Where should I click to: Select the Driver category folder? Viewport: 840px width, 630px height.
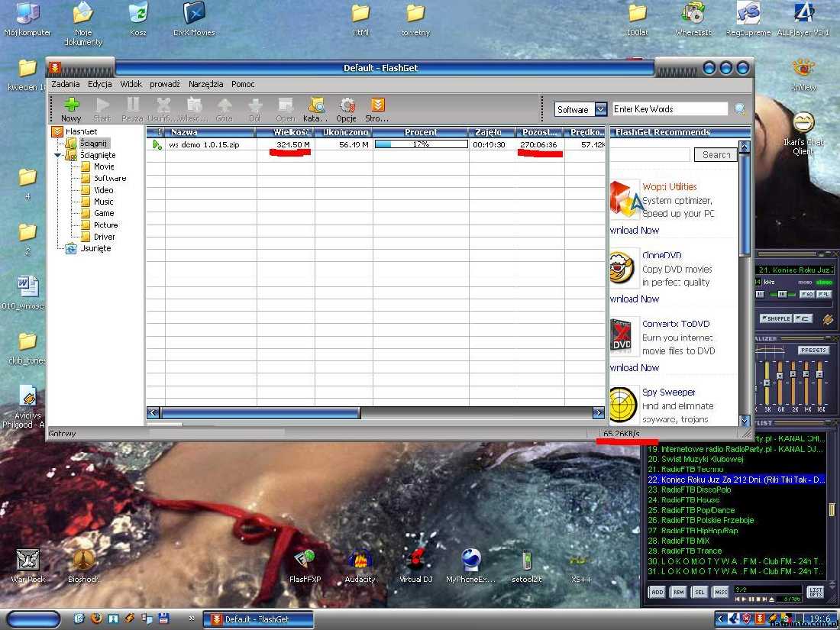[98, 237]
